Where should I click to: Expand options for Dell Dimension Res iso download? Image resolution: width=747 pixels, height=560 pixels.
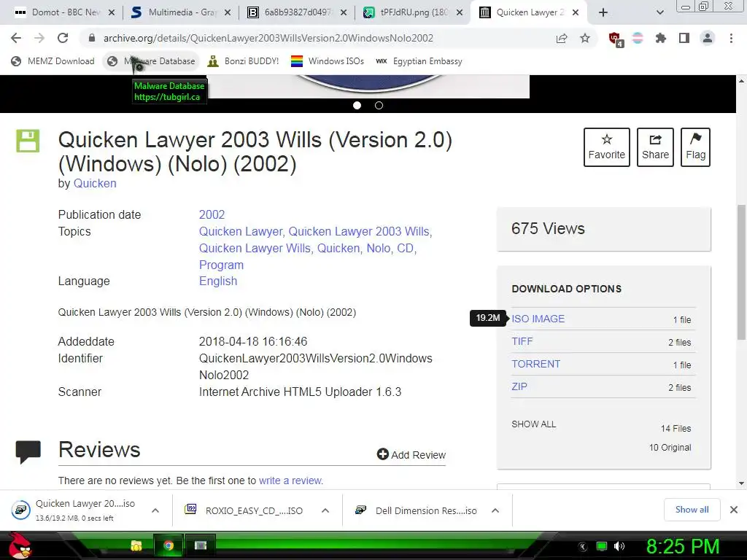click(x=495, y=510)
